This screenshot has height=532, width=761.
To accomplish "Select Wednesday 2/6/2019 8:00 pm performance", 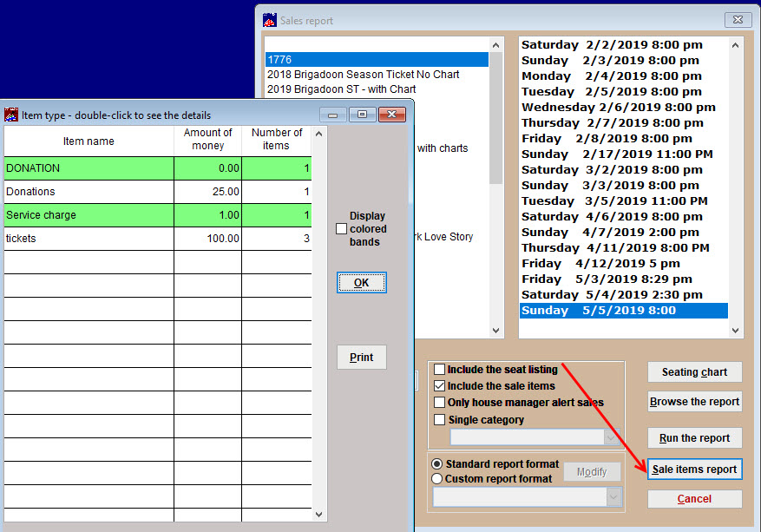I will pyautogui.click(x=624, y=107).
